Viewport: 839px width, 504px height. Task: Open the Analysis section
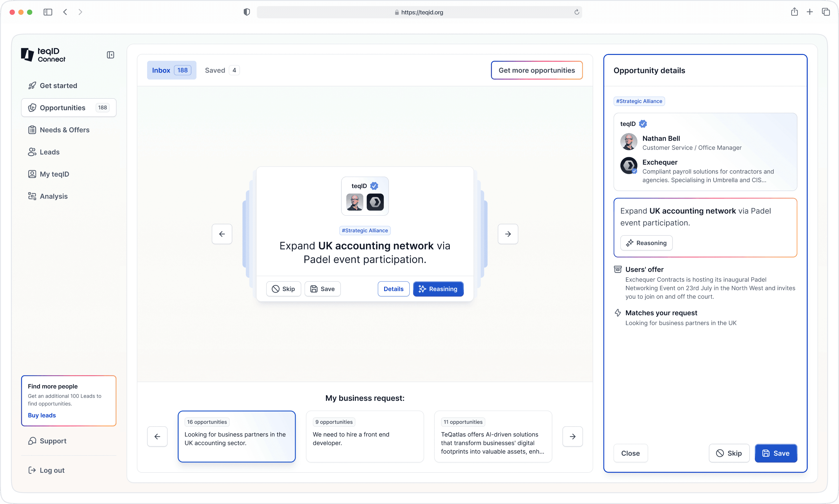(x=53, y=196)
